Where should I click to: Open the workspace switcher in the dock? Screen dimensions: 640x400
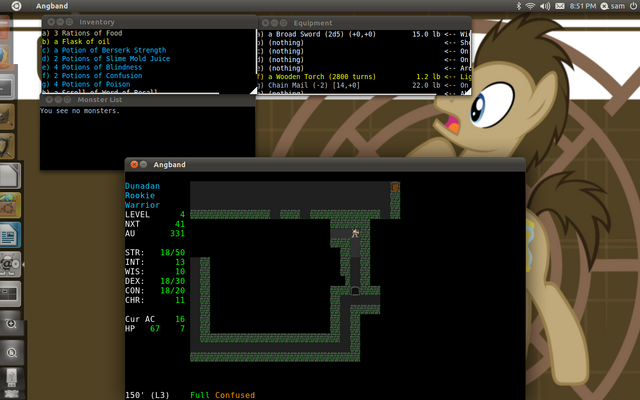tap(10, 294)
